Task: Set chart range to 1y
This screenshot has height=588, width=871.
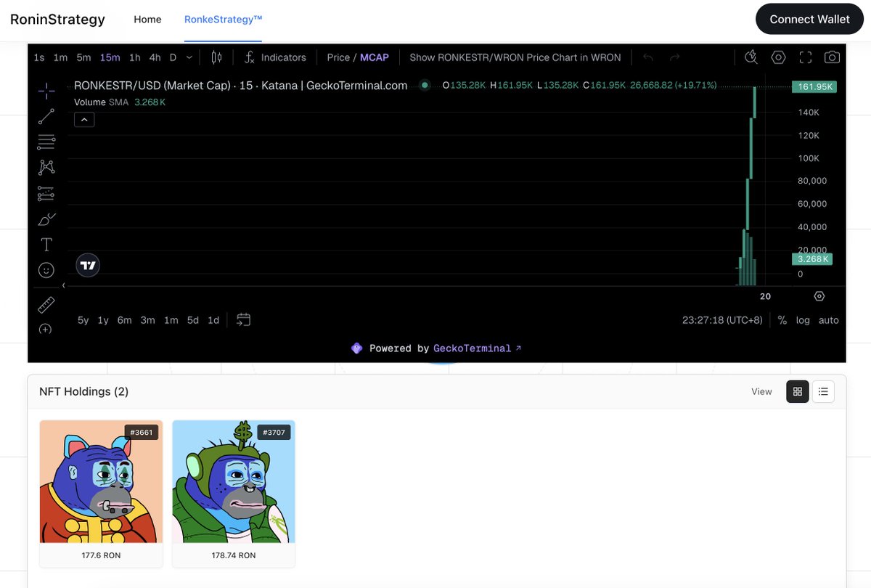Action: tap(103, 320)
